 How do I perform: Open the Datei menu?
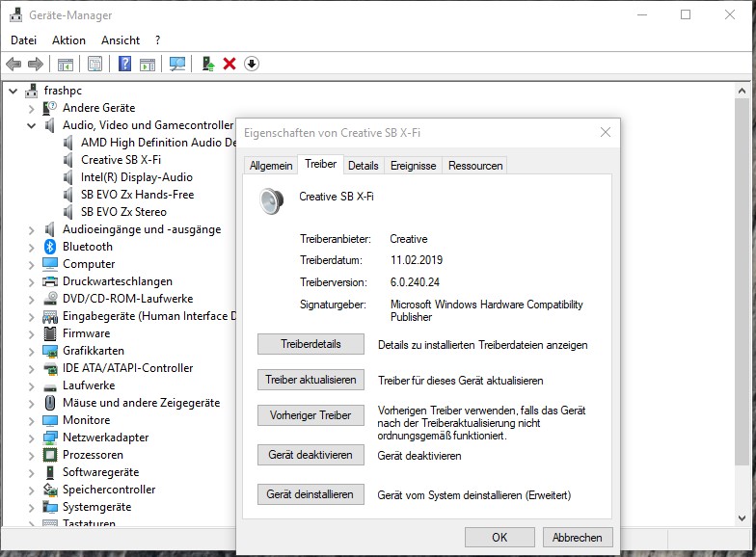(23, 40)
